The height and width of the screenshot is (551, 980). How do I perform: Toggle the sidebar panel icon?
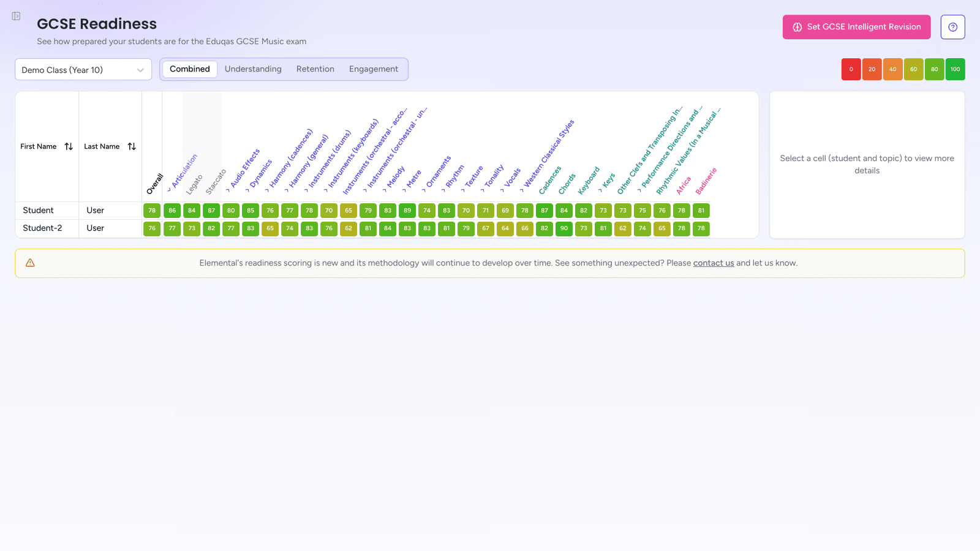pos(16,16)
